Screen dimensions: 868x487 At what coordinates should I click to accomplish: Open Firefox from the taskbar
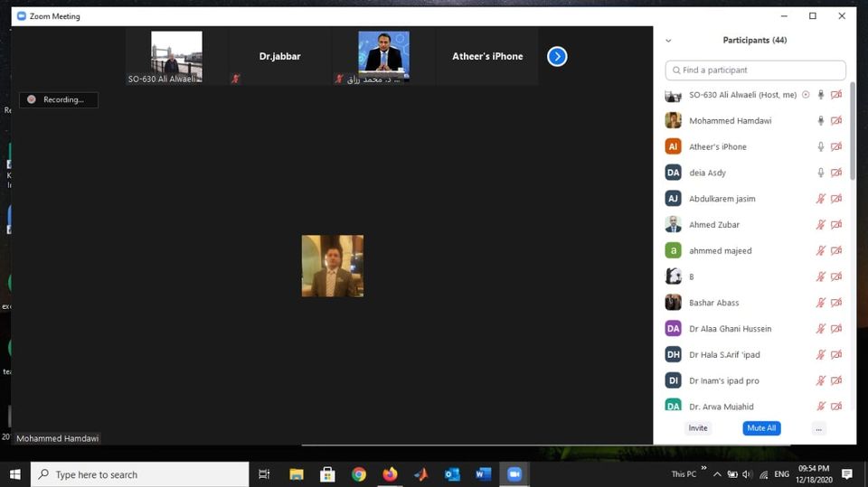[x=390, y=474]
